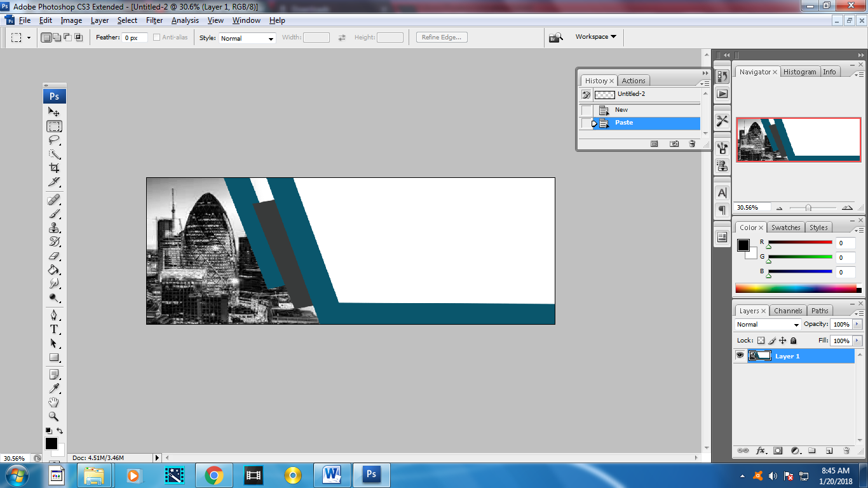868x488 pixels.
Task: Toggle Lock transparent pixels
Action: click(761, 341)
